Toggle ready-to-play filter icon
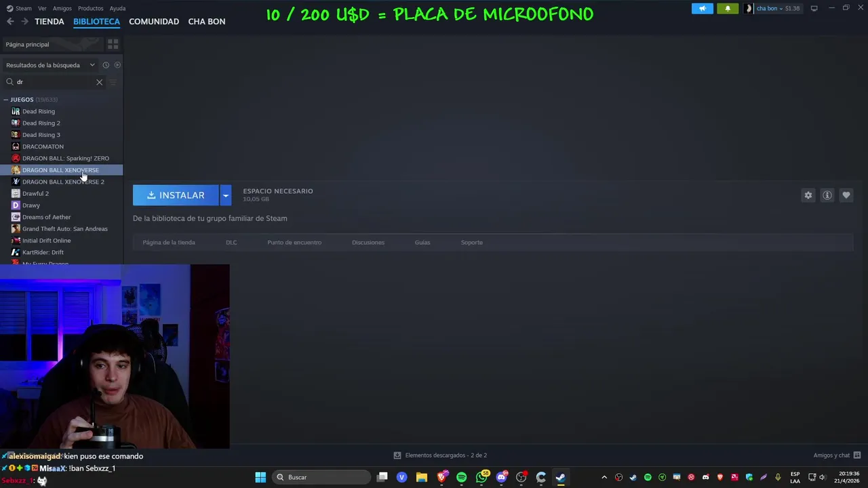 117,65
